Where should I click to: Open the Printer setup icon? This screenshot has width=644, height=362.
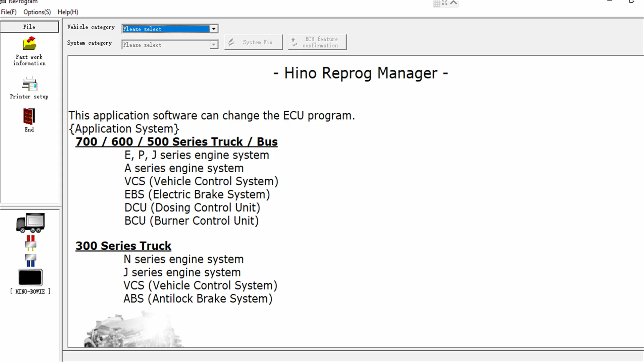30,84
